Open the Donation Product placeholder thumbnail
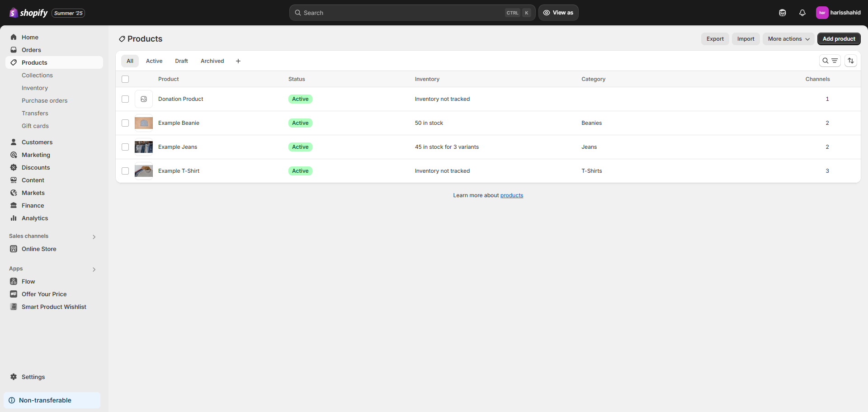The image size is (868, 412). pos(144,99)
